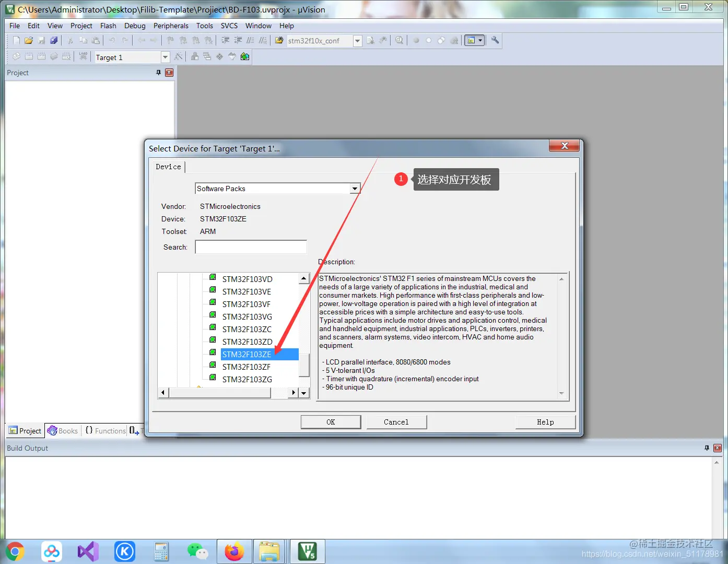Switch to the Functions tab
Image resolution: width=728 pixels, height=564 pixels.
coord(105,431)
